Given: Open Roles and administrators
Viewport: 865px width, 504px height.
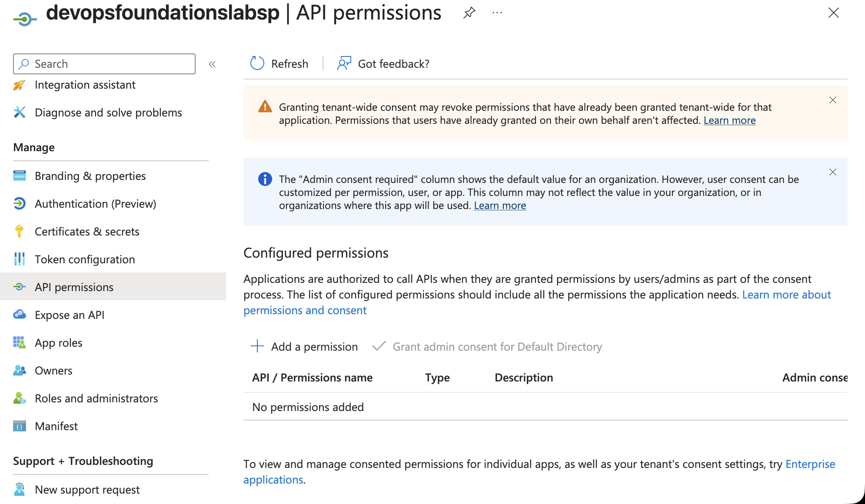Looking at the screenshot, I should 96,398.
